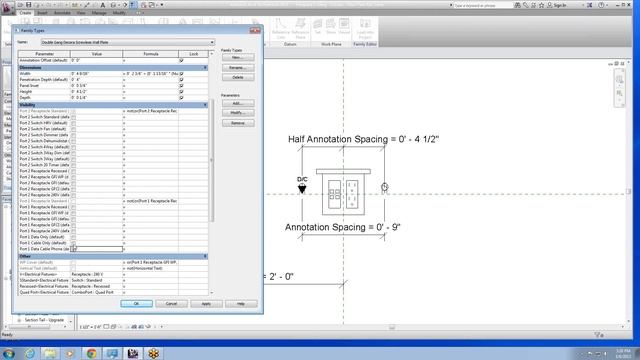Toggle the Lock checkbox for Width
The height and width of the screenshot is (360, 640).
tap(182, 74)
